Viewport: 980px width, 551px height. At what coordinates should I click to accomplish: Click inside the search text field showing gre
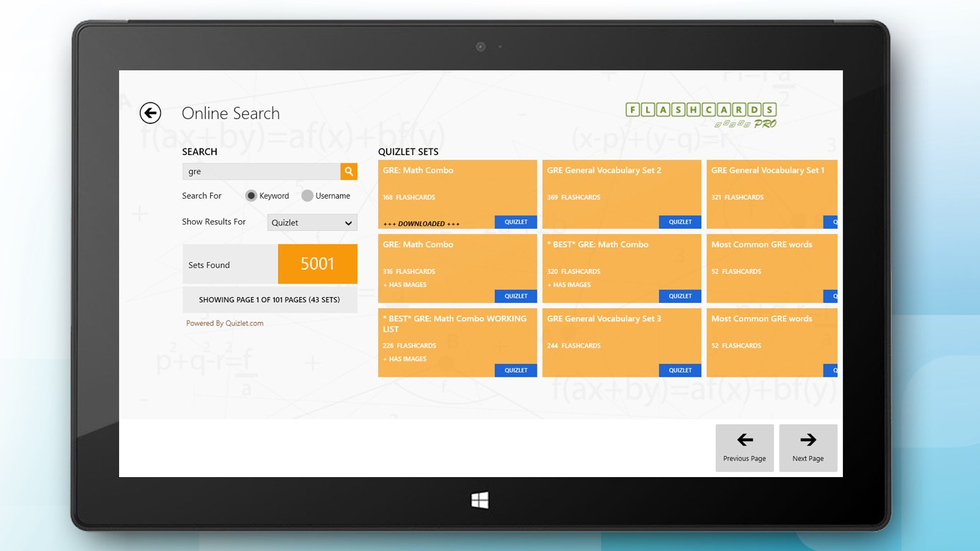click(258, 171)
